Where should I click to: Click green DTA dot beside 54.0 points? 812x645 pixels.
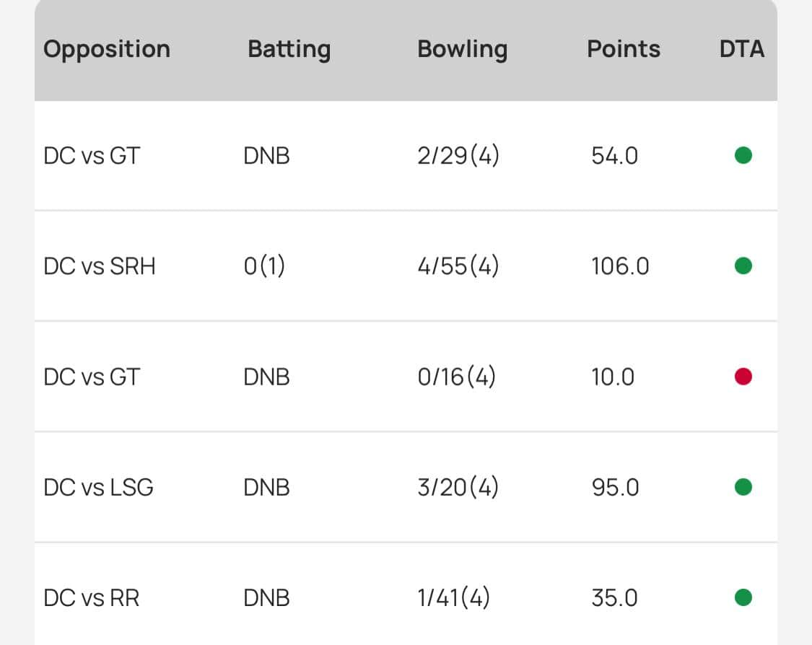[x=743, y=155]
